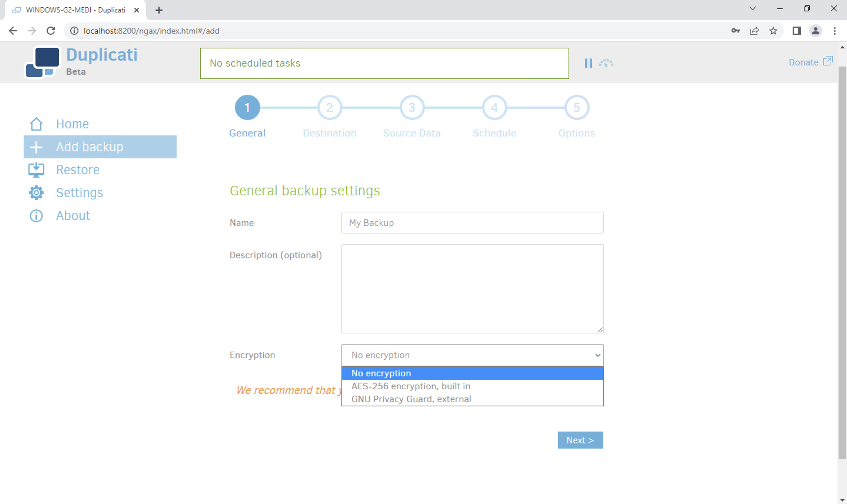The image size is (847, 504).
Task: Click the Description text area
Action: pyautogui.click(x=472, y=288)
